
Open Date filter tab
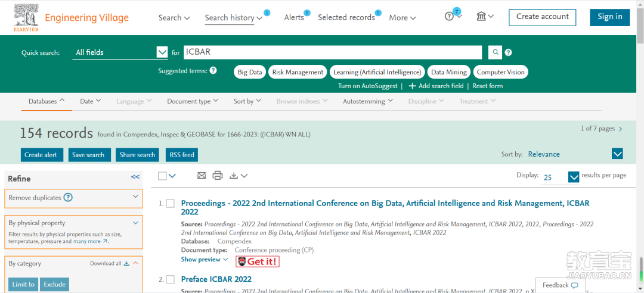(91, 101)
